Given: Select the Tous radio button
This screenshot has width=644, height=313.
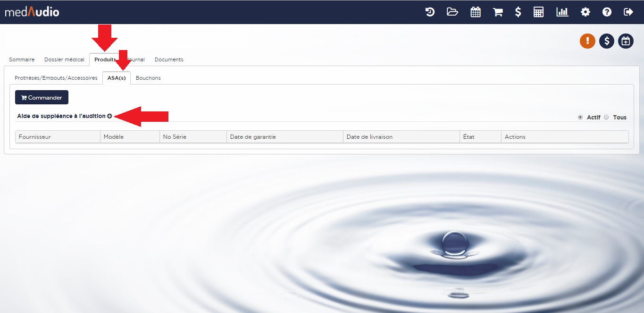Looking at the screenshot, I should click(607, 118).
